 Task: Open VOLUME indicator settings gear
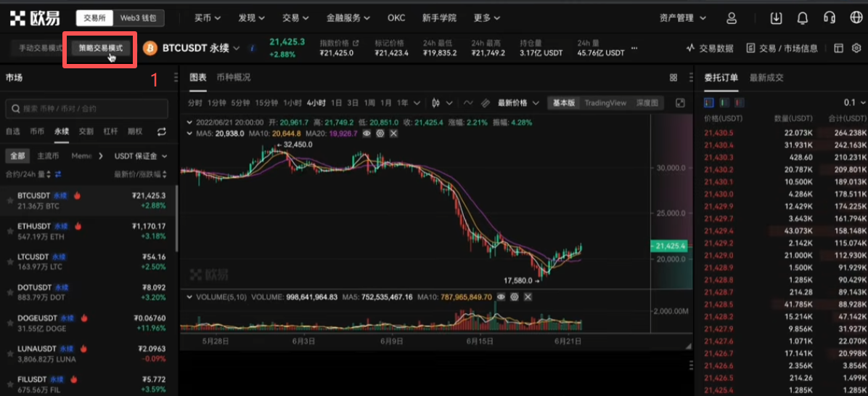tap(515, 297)
